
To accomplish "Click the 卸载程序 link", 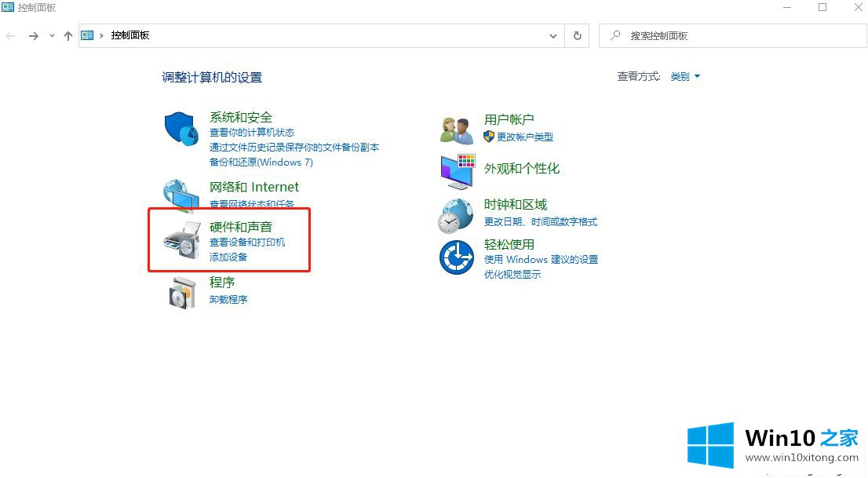I will (228, 300).
